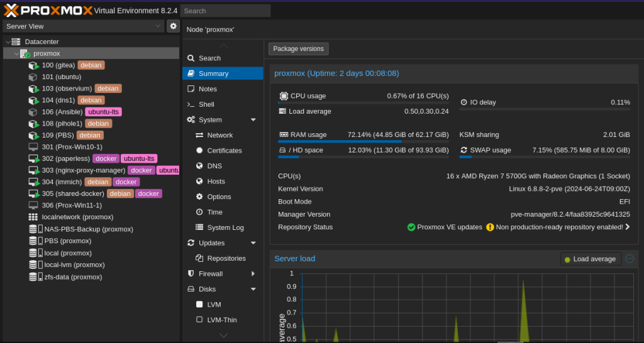The image size is (644, 343).
Task: Click the Shell terminal prompt icon
Action: point(191,105)
